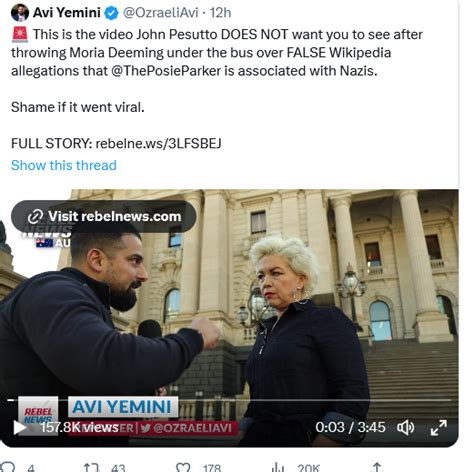
Task: Expand the video to fullscreen
Action: pos(439,428)
